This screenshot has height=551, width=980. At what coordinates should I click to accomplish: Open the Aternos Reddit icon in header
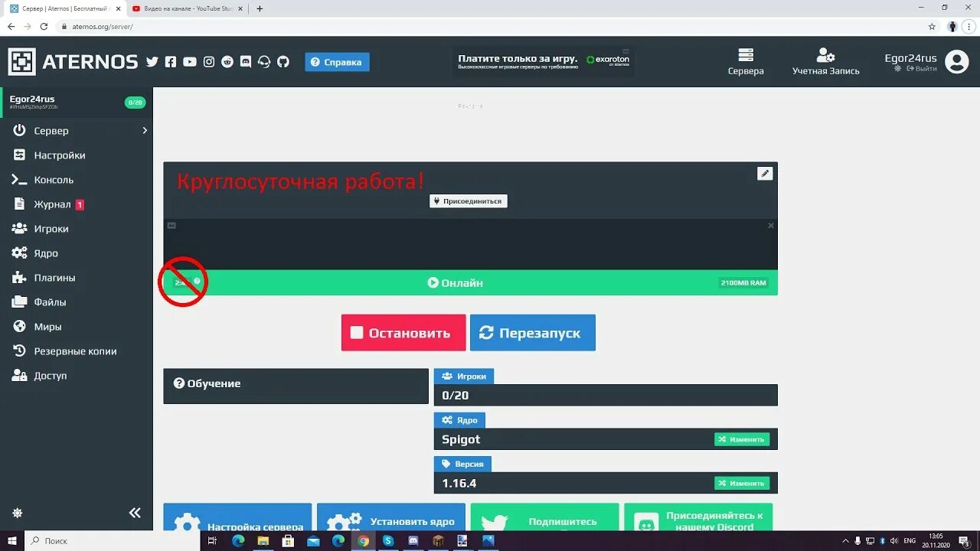click(227, 62)
